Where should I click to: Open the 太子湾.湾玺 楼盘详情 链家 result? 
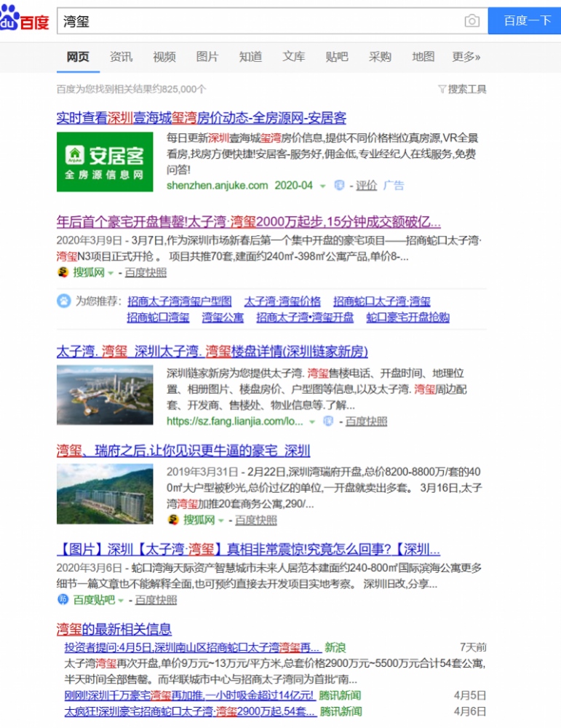tap(212, 352)
